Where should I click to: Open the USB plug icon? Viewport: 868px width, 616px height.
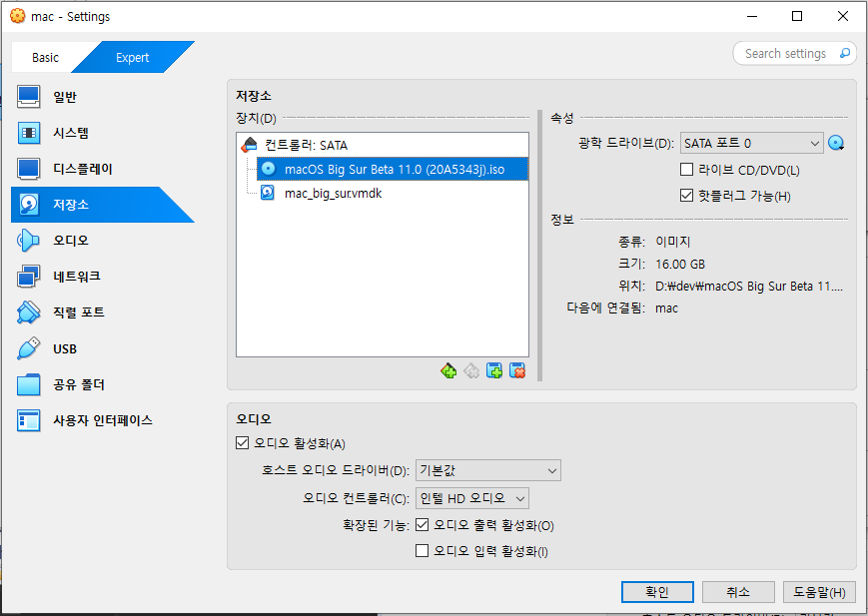[x=28, y=348]
